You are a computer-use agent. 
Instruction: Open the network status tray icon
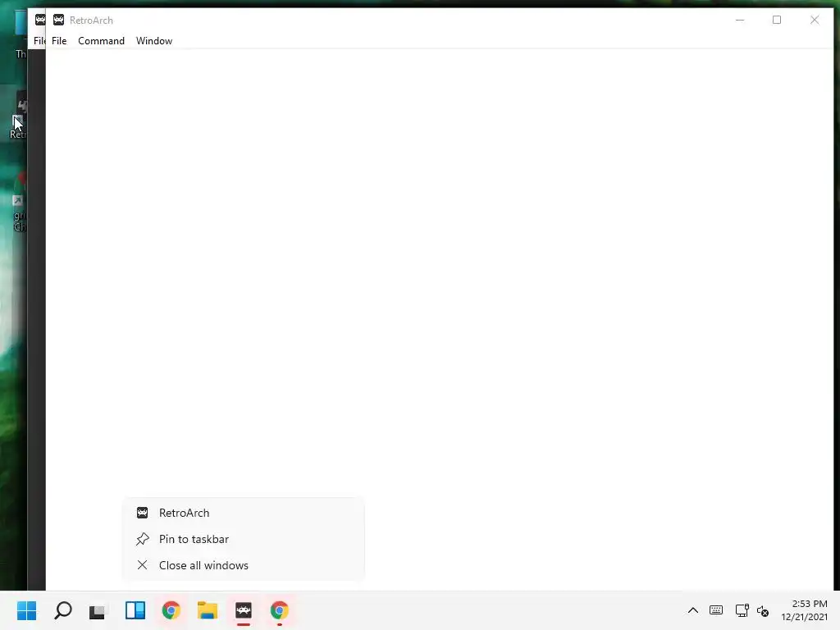pos(742,610)
